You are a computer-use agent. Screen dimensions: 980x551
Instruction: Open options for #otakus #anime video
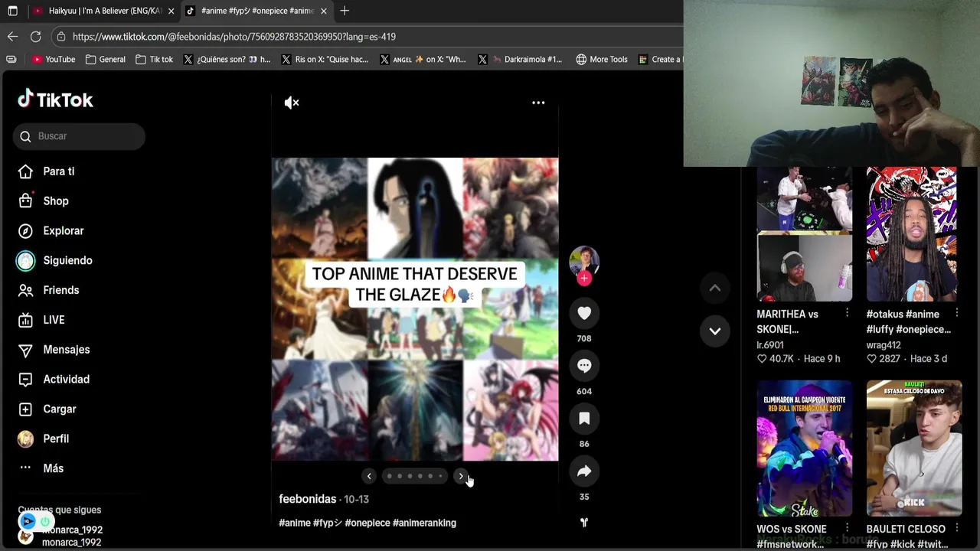[x=957, y=313]
